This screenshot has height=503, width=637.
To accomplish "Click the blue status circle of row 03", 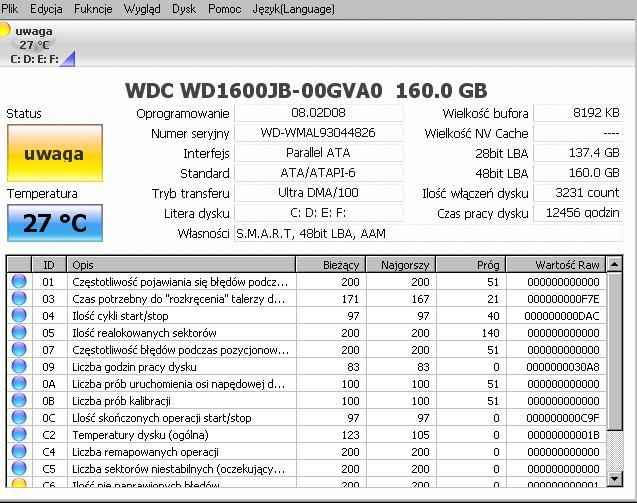I will [x=19, y=298].
